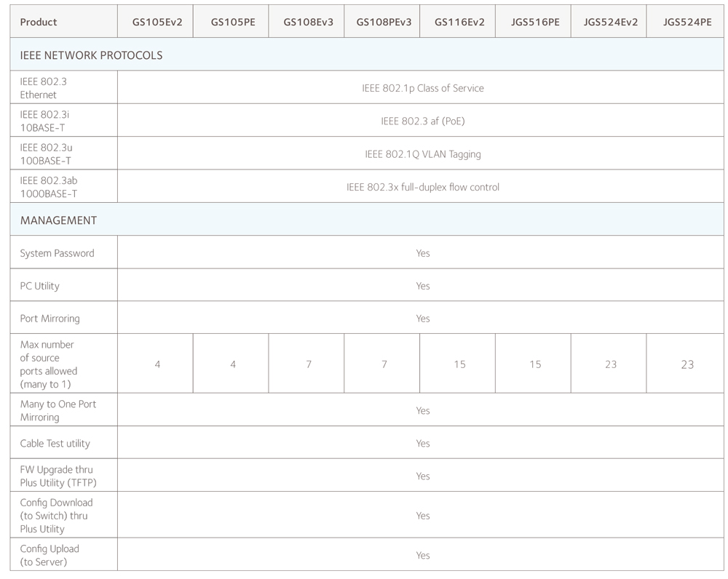Click the Yes value for Config Upload
This screenshot has width=728, height=579.
coord(422,555)
